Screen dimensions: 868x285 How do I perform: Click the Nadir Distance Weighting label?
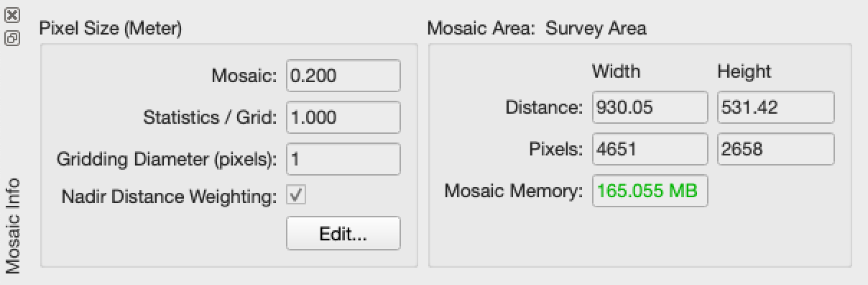pyautogui.click(x=169, y=196)
